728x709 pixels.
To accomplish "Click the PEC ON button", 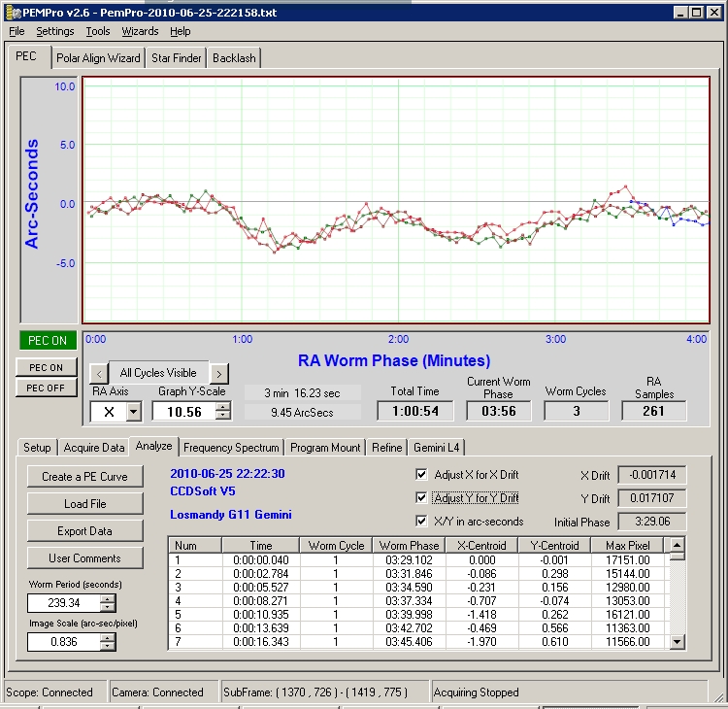I will (46, 367).
